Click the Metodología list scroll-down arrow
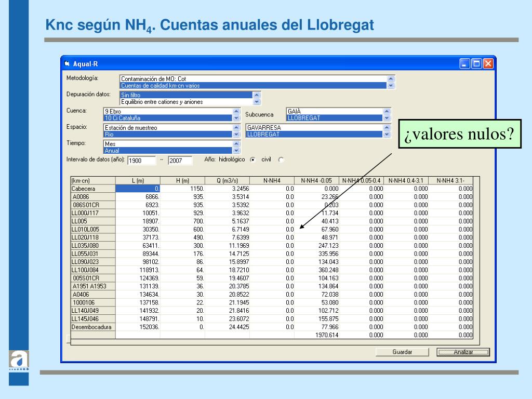Viewport: 532px width, 399px height. coord(391,86)
